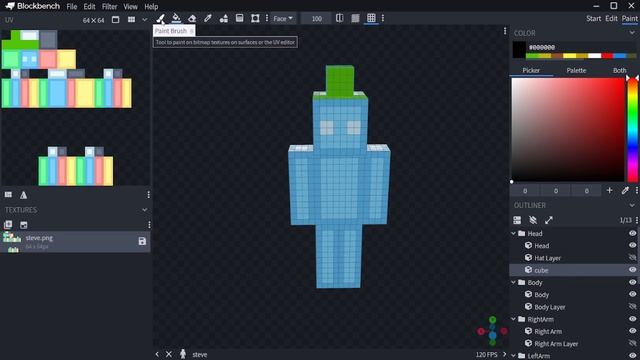Show the Body Layer cube
Screen dimensions: 640x360
tap(633, 307)
